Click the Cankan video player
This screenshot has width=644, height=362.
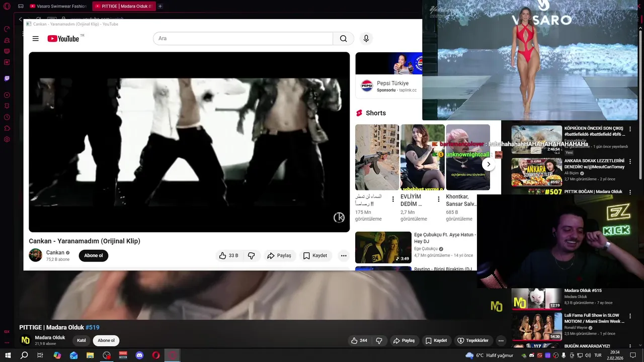[x=189, y=142]
